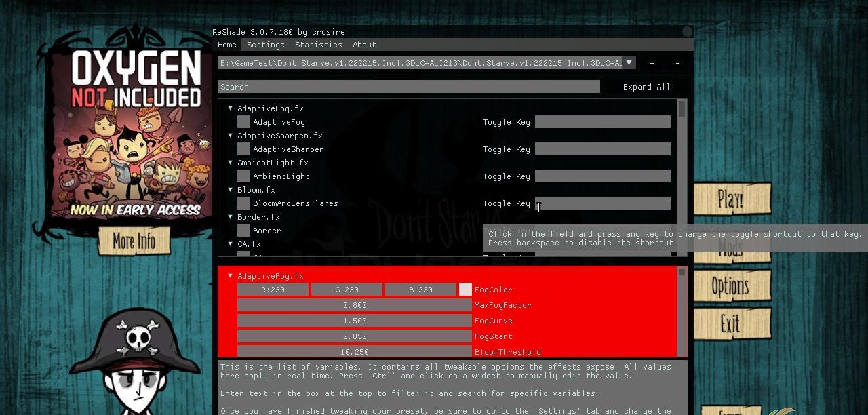Click the Play! button in game menu
Image resolution: width=868 pixels, height=415 pixels.
[x=731, y=199]
